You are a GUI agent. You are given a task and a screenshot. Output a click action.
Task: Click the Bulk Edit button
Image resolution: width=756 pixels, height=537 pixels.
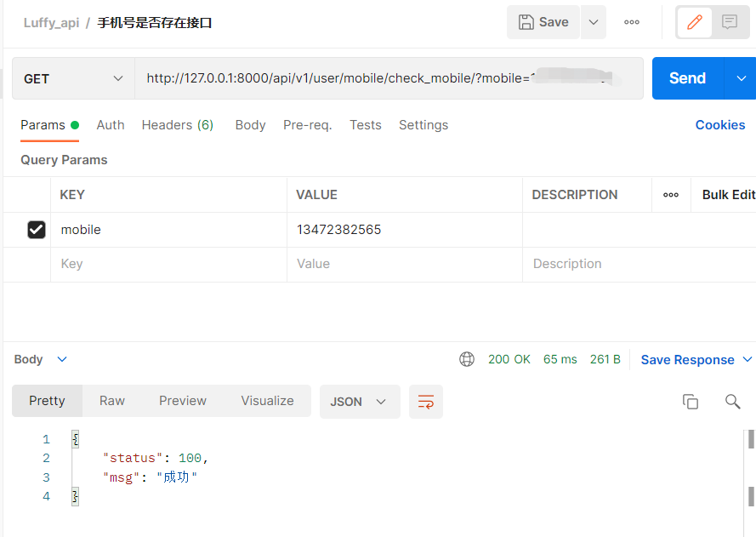pos(728,195)
